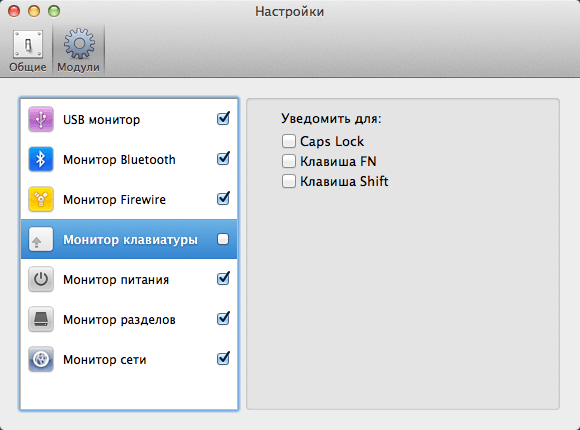Select the purple USB monitor icon
This screenshot has height=430, width=580.
pos(41,119)
